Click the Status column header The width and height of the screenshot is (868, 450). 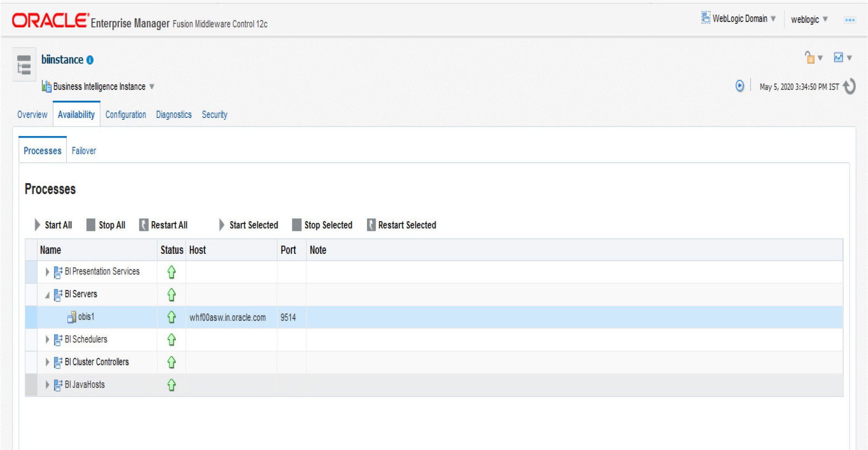(172, 250)
